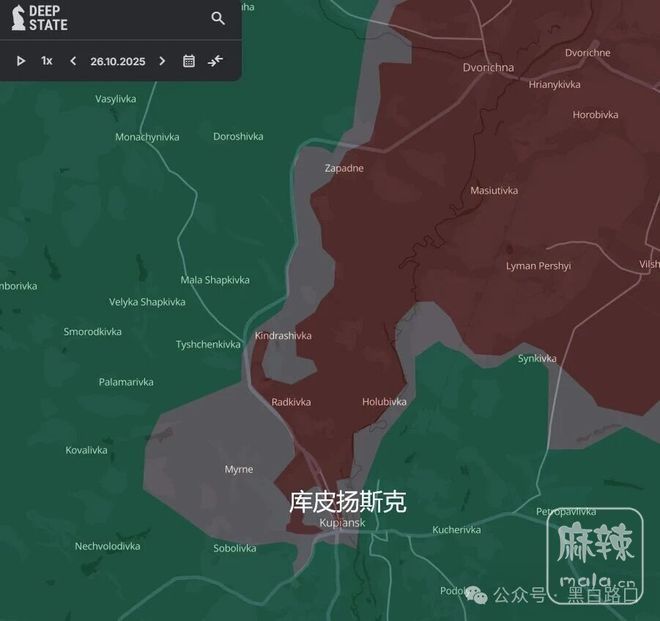660x621 pixels.
Task: Select the Zapadne village label
Action: tap(344, 168)
